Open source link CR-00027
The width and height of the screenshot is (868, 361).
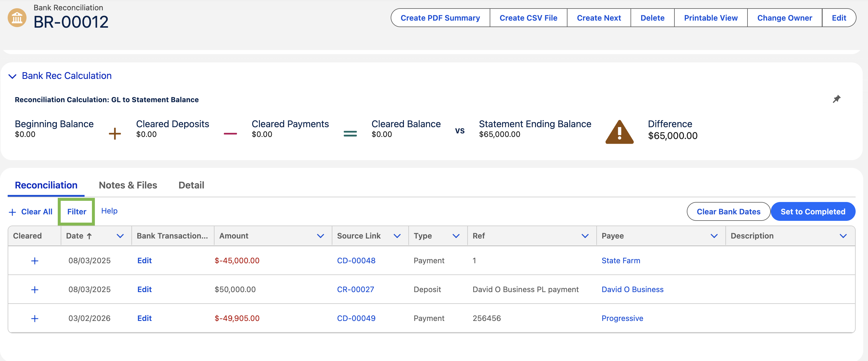356,290
